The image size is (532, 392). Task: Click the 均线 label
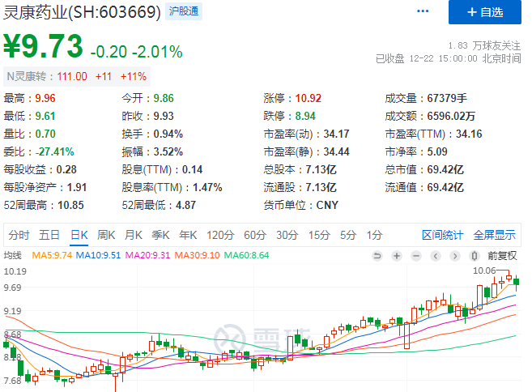click(13, 255)
